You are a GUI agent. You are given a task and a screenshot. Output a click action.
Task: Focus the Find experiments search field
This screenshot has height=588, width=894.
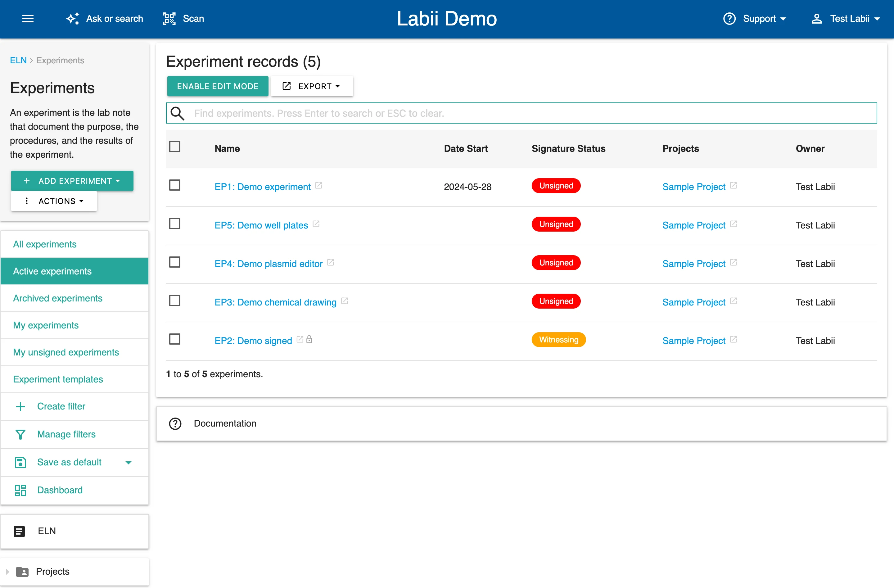526,113
